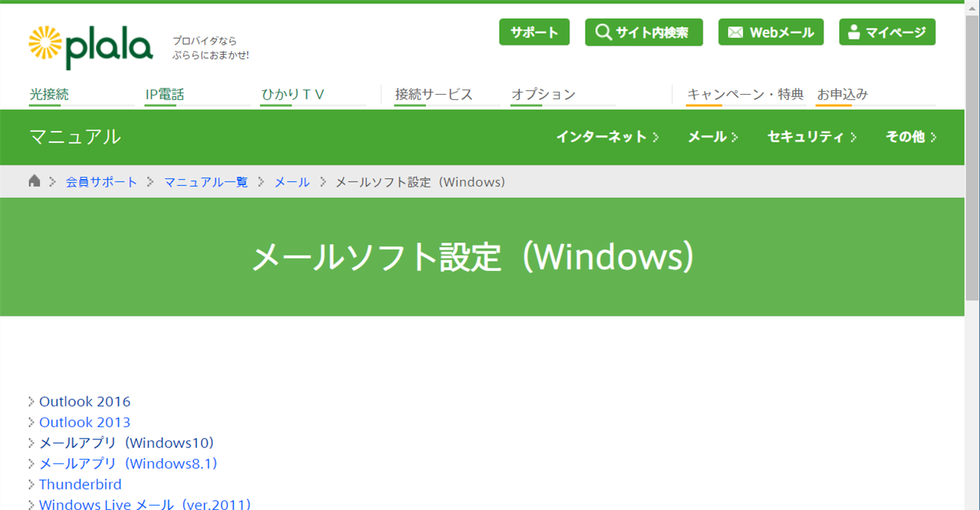Click the plala sunburst logo
Screen dimensions: 980x510
point(45,43)
